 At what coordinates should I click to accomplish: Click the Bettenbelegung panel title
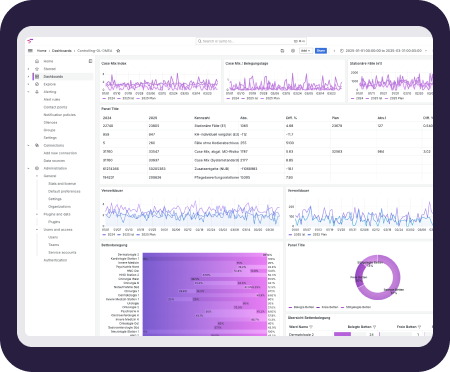pyautogui.click(x=114, y=245)
